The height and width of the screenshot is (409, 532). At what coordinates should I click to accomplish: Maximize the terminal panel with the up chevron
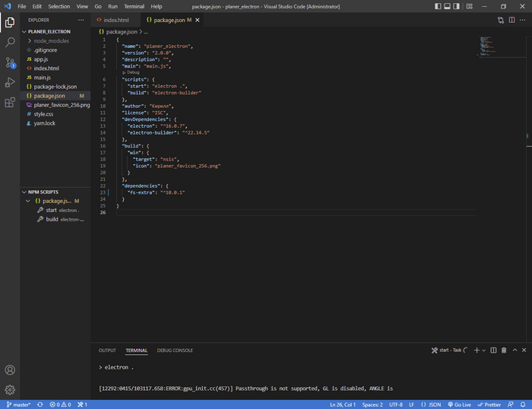[x=515, y=350]
